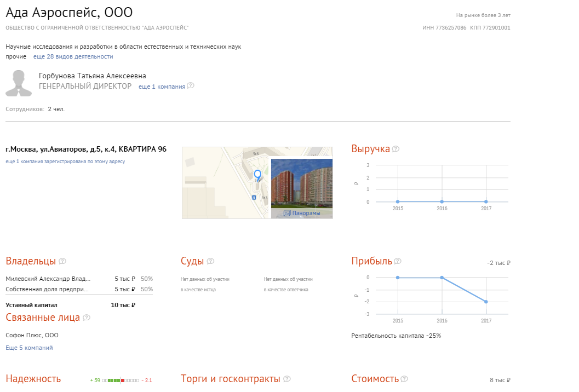
Task: Click the 2017 data point on Прибыль chart
Action: [486, 302]
